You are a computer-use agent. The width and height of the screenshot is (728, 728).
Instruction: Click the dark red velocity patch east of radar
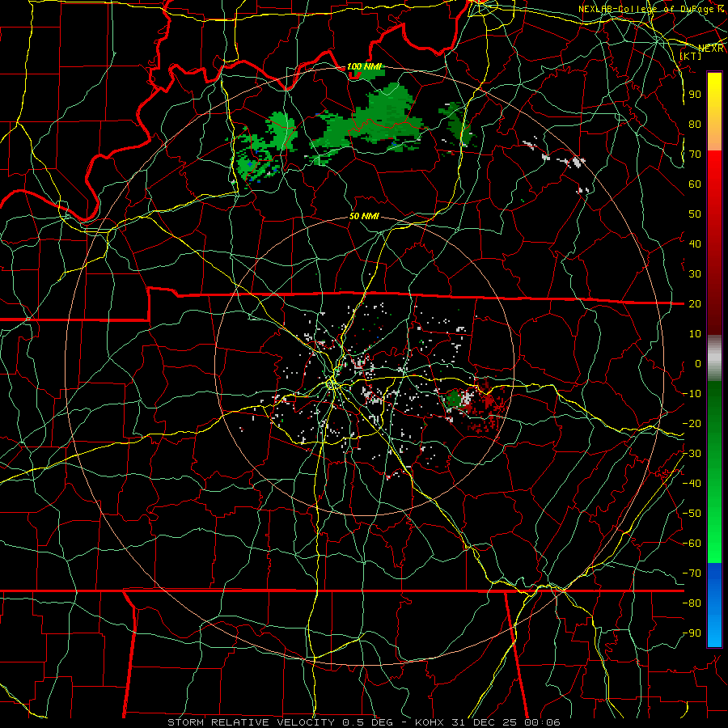(487, 406)
